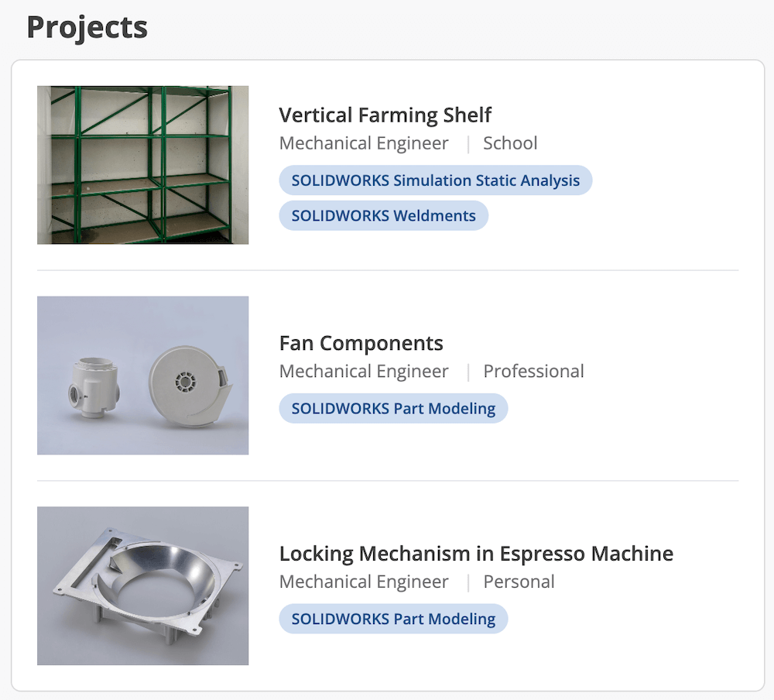Image resolution: width=774 pixels, height=700 pixels.
Task: Open the Vertical Farming Shelf thumbnail image
Action: [x=142, y=165]
